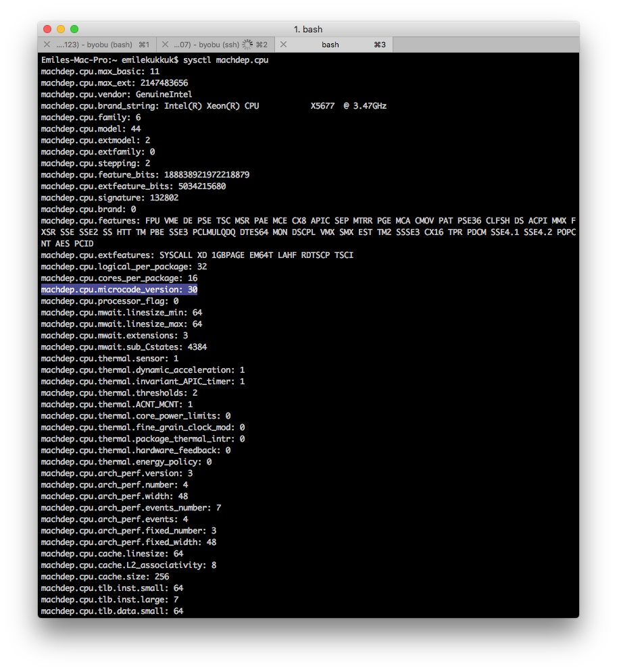This screenshot has height=672, width=617.
Task: Click the tlb.data.small: 64 line
Action: click(112, 611)
